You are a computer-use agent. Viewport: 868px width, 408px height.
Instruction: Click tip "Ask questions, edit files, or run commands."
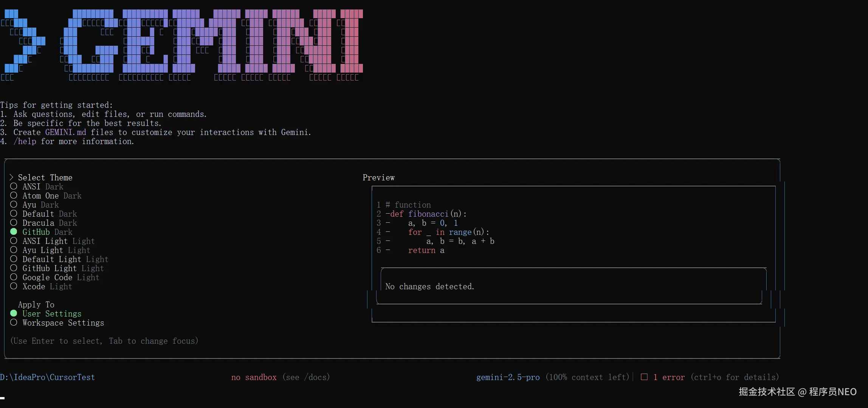click(110, 114)
